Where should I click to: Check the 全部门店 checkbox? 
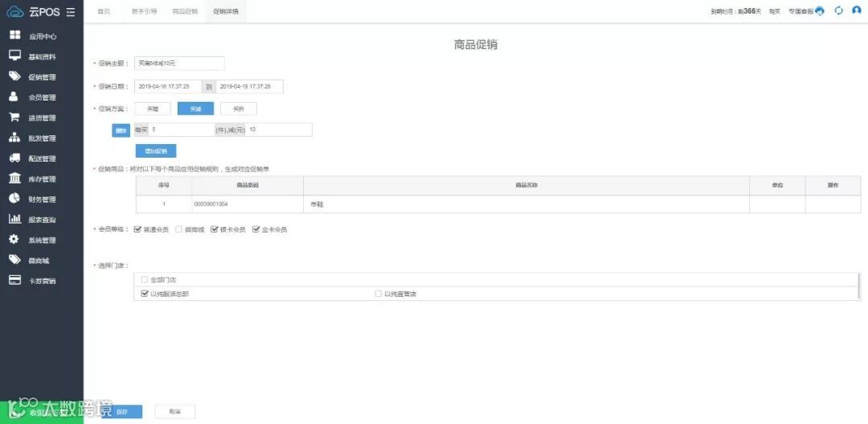[145, 280]
